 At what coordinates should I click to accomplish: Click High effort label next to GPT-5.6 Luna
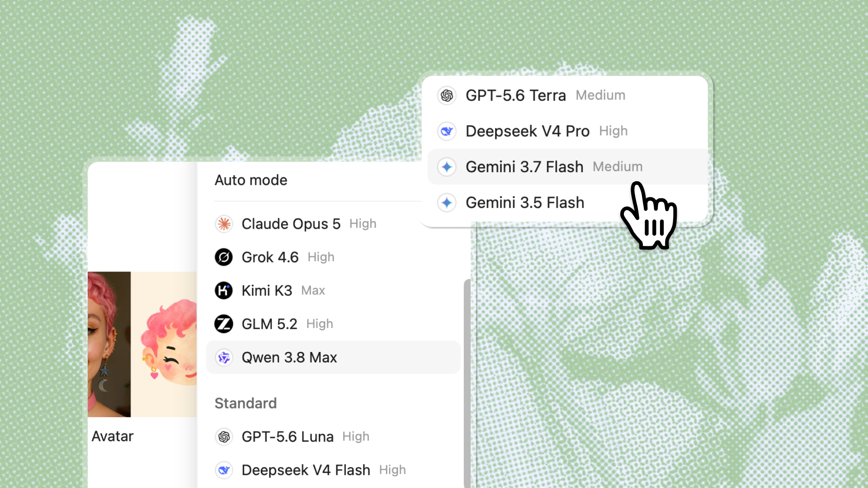click(x=356, y=436)
